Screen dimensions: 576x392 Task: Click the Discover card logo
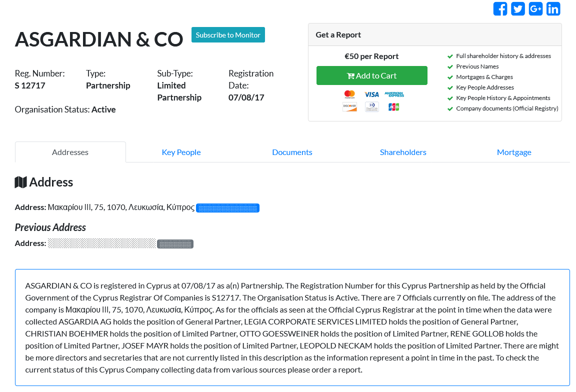click(349, 106)
